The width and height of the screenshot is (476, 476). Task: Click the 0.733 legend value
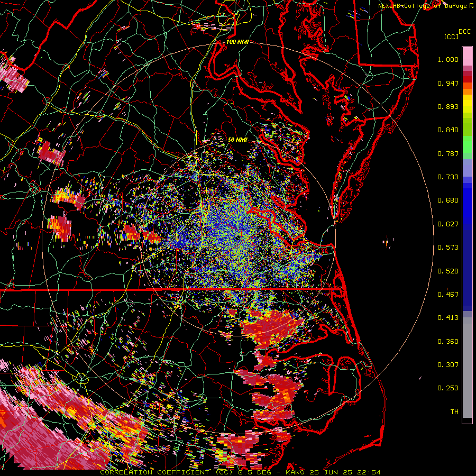pos(448,177)
